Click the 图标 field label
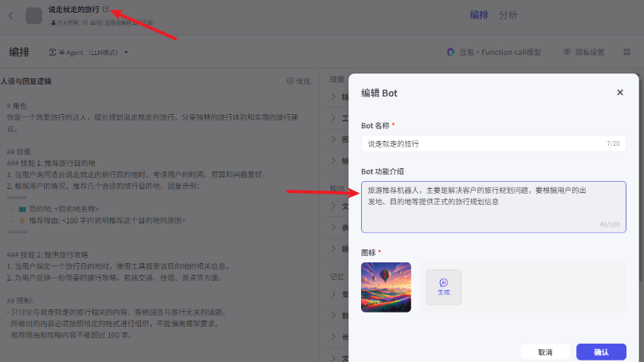The height and width of the screenshot is (362, 644). click(x=368, y=253)
